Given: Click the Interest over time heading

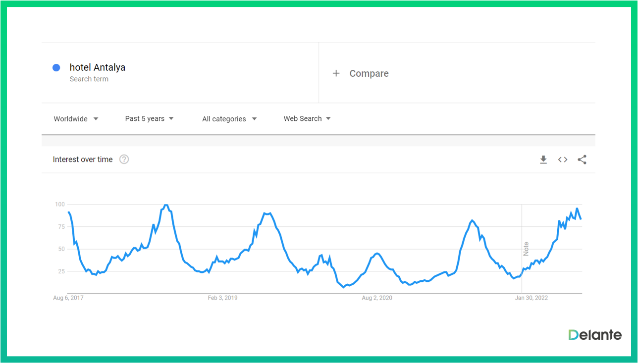Looking at the screenshot, I should point(83,159).
